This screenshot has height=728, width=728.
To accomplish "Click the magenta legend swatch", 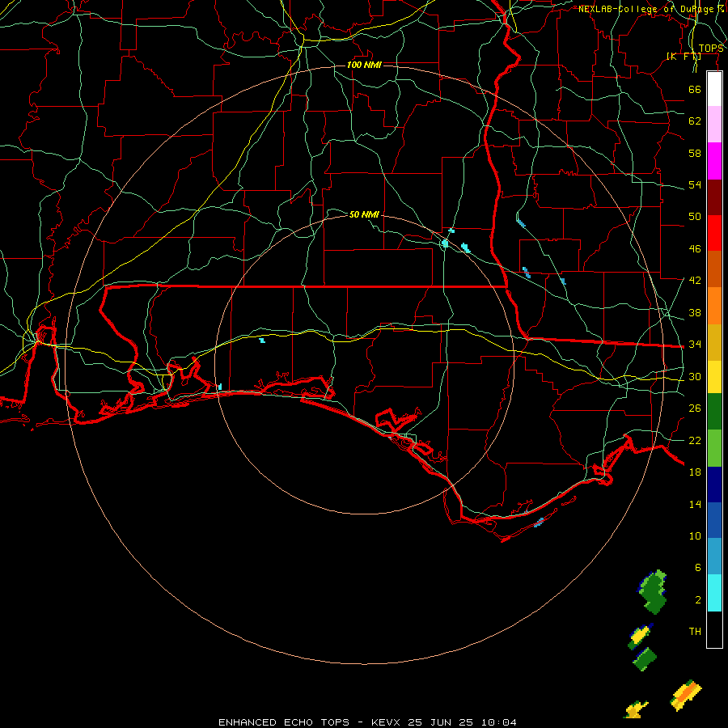I will [714, 161].
